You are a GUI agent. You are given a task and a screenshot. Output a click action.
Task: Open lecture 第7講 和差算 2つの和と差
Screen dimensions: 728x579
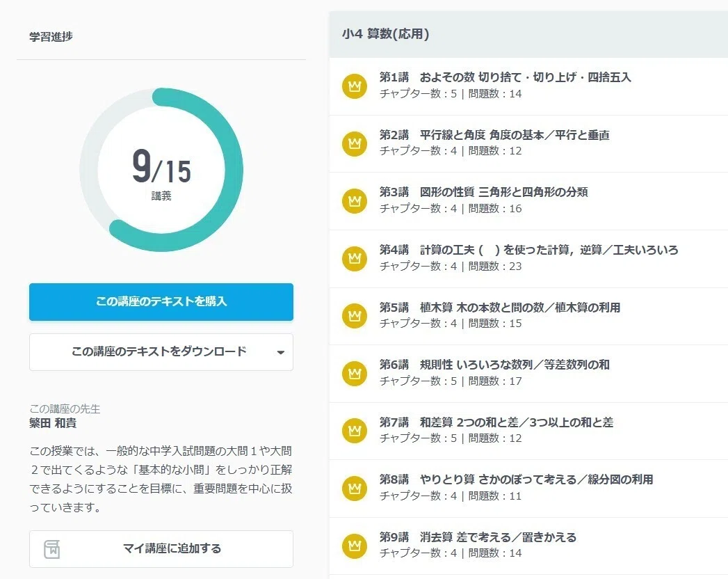528,431
